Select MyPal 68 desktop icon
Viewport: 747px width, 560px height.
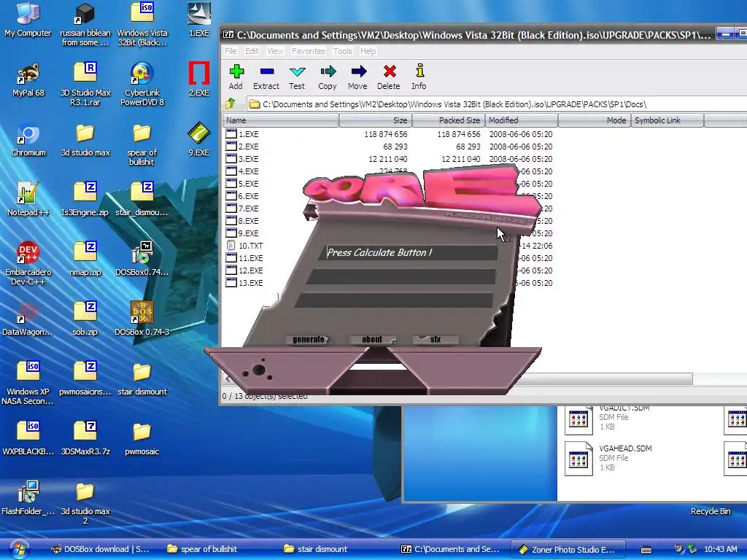pyautogui.click(x=28, y=79)
